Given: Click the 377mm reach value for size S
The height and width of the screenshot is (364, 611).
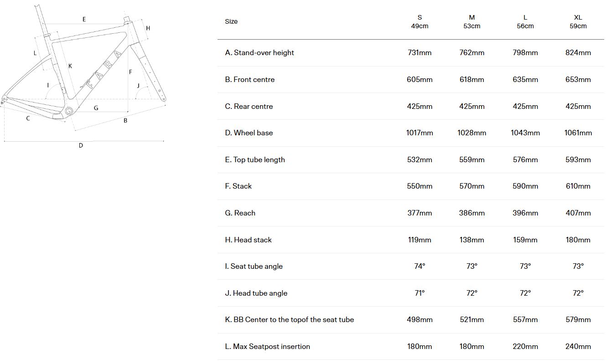Looking at the screenshot, I should click(419, 213).
